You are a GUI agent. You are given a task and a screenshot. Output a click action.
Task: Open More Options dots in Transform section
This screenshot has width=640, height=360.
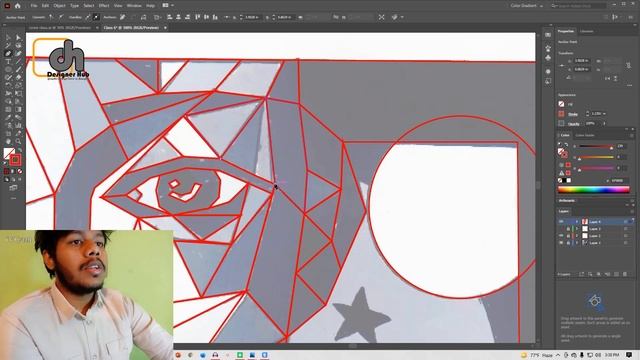[x=630, y=85]
